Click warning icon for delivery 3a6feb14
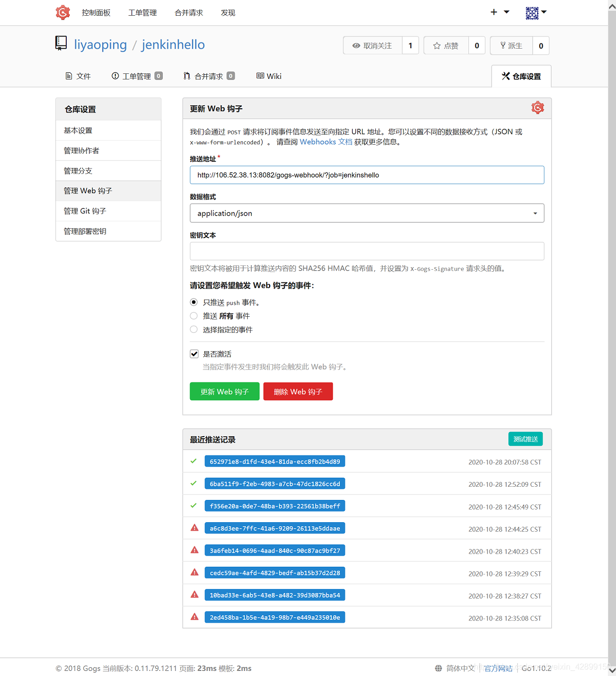616x676 pixels. [194, 550]
